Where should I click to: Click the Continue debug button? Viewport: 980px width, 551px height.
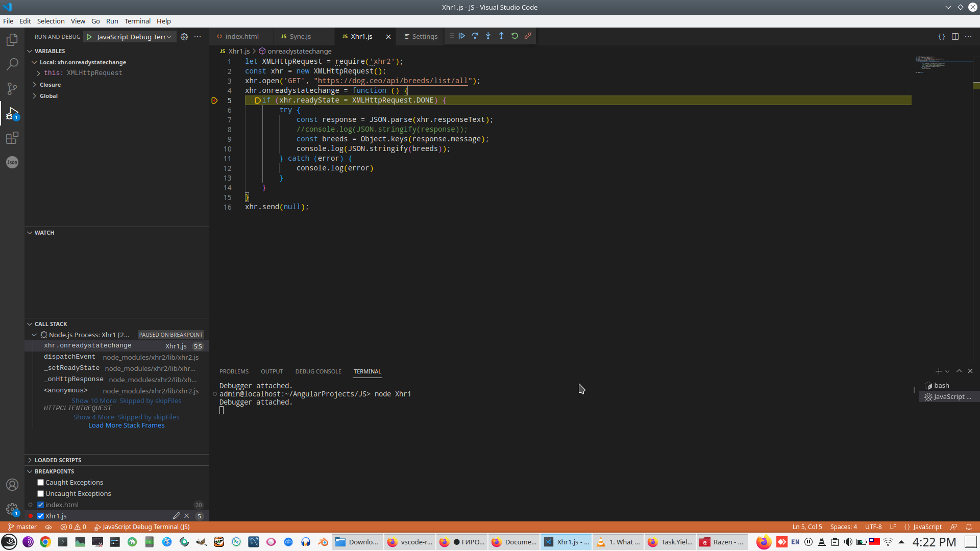tap(461, 36)
